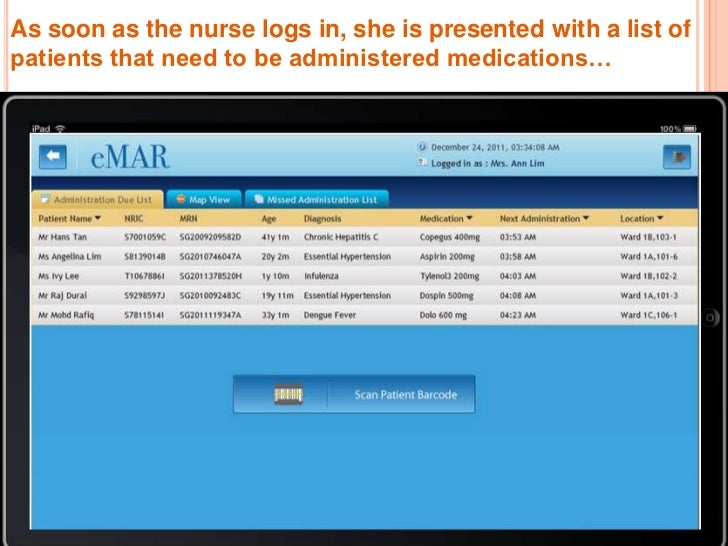
Task: Click the user icon beside Logged in as
Action: point(422,163)
